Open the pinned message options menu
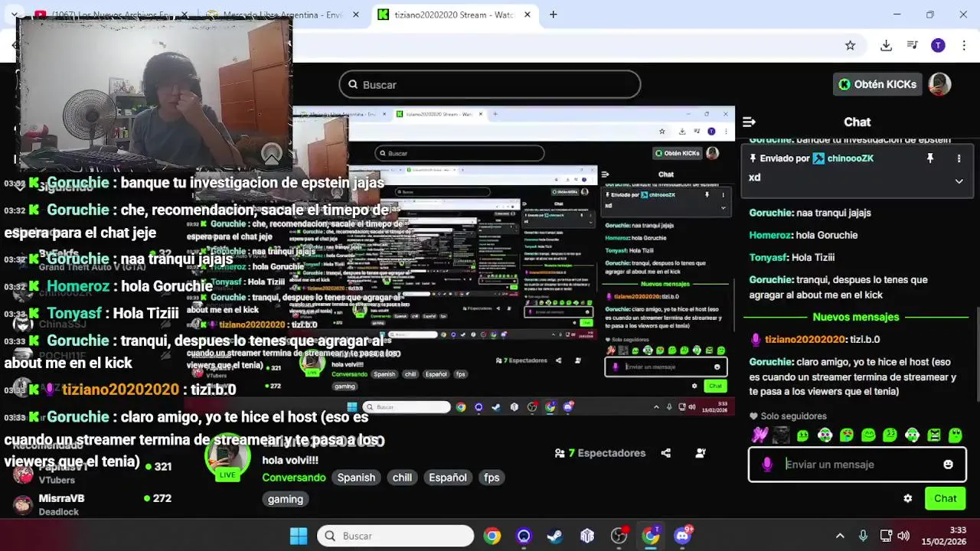Screen dimensions: 980x551 coord(959,158)
